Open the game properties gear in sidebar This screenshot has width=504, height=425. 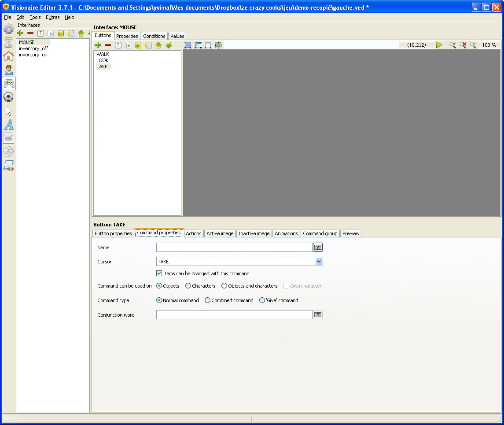click(x=9, y=29)
